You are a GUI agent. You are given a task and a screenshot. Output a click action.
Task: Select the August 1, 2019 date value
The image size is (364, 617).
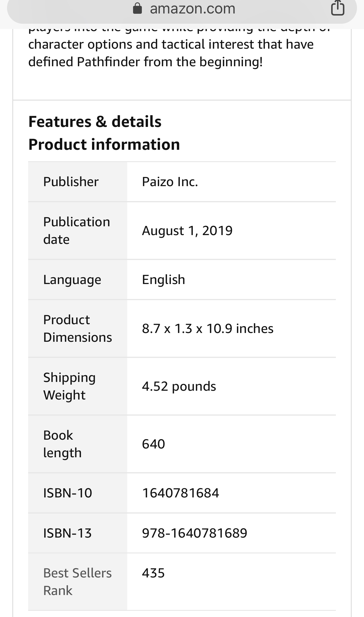pos(187,231)
